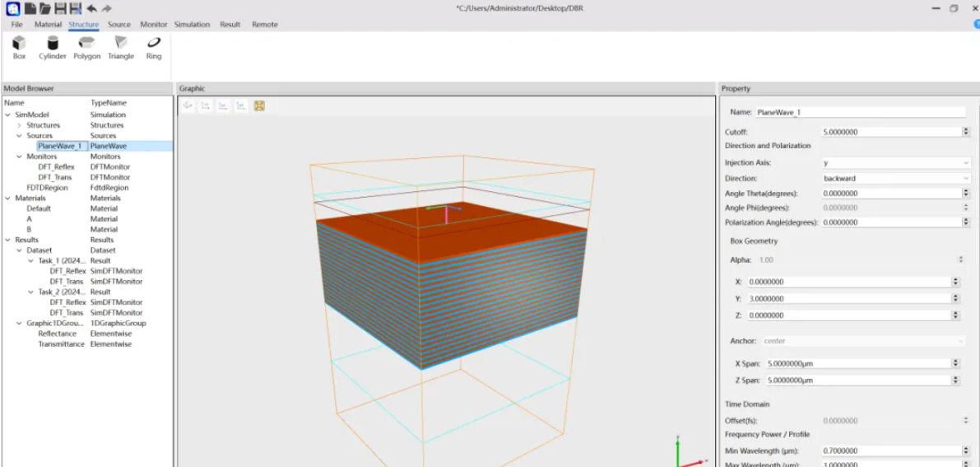
Task: Adjust the Cutoff stepper arrows
Action: (966, 132)
